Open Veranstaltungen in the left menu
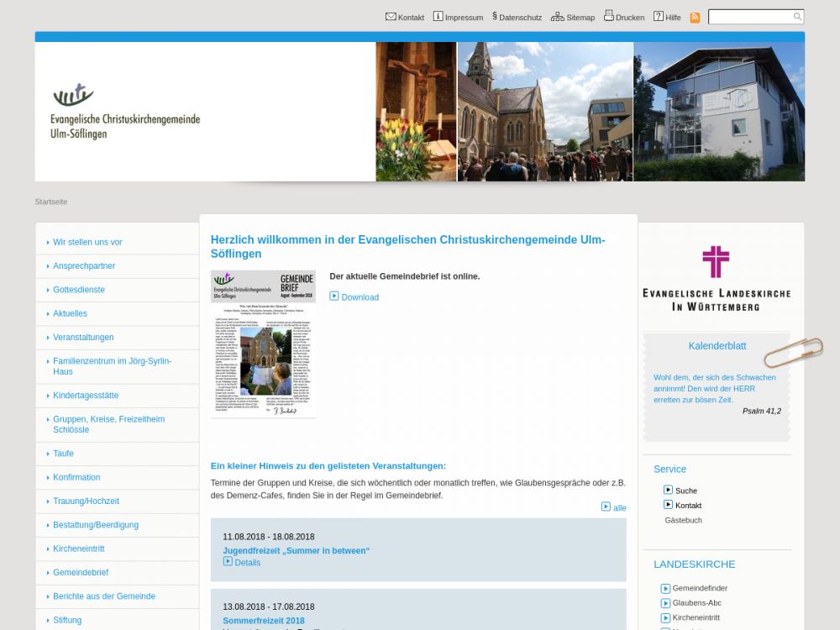This screenshot has height=630, width=840. [x=83, y=338]
